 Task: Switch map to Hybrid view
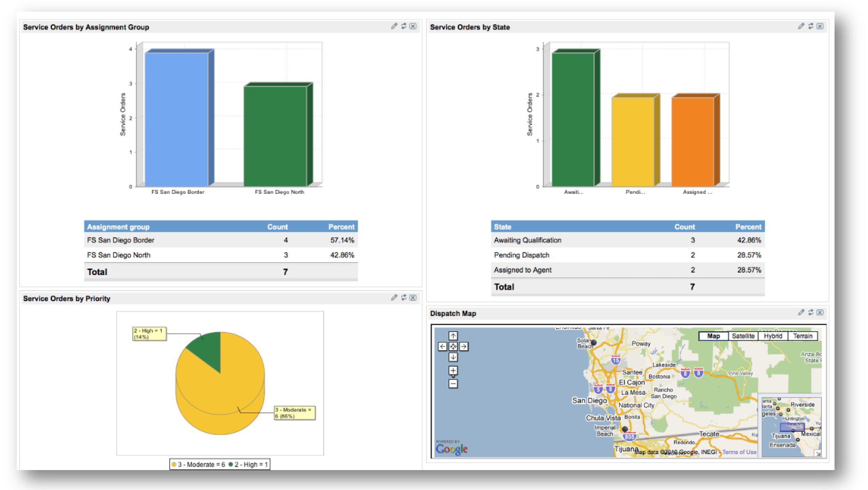tap(773, 336)
